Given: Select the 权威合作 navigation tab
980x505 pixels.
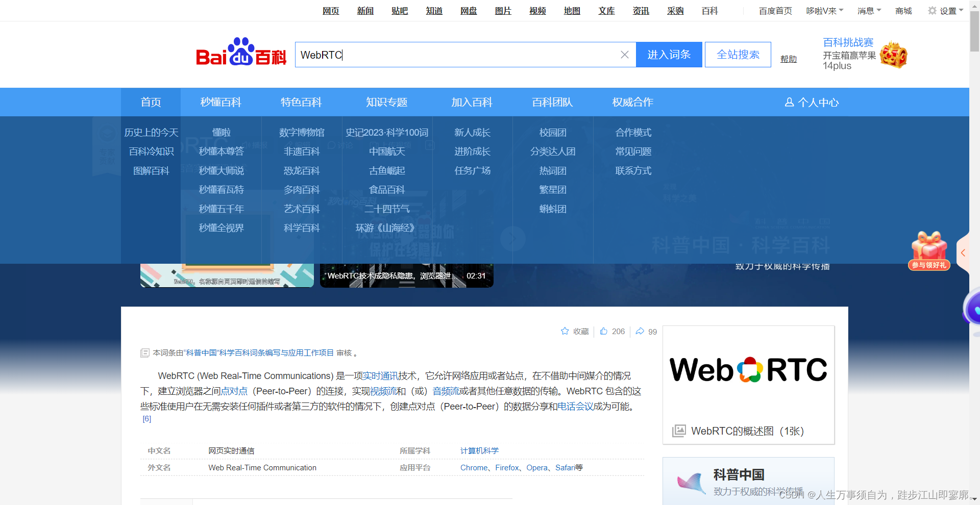Looking at the screenshot, I should coord(633,102).
